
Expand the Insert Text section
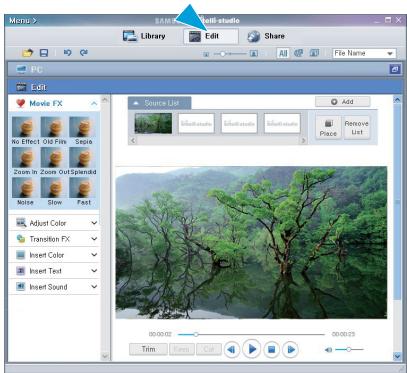click(54, 271)
